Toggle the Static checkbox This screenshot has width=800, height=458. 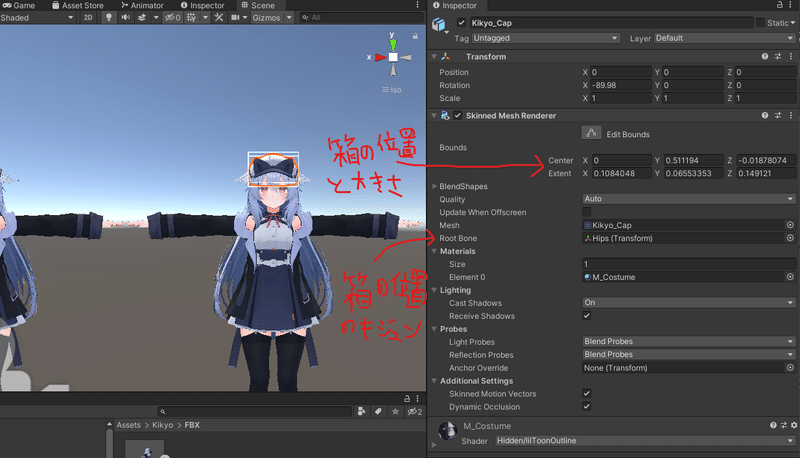pos(760,22)
